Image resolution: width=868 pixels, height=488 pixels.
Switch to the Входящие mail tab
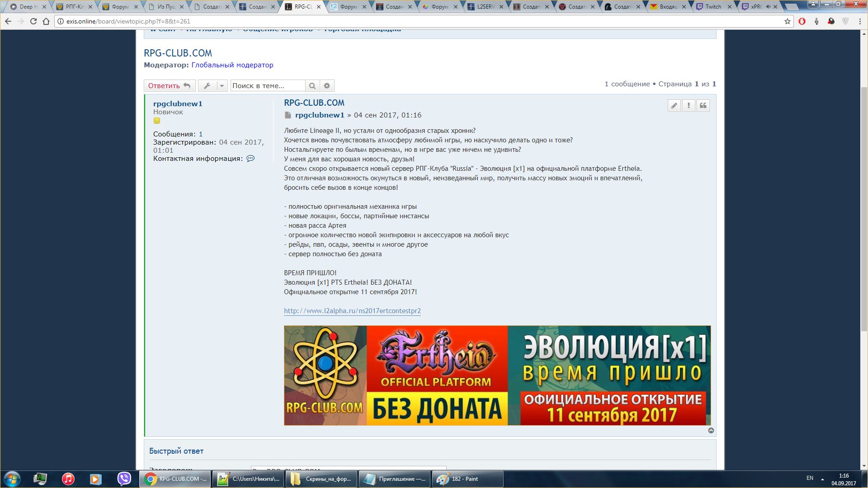point(668,7)
